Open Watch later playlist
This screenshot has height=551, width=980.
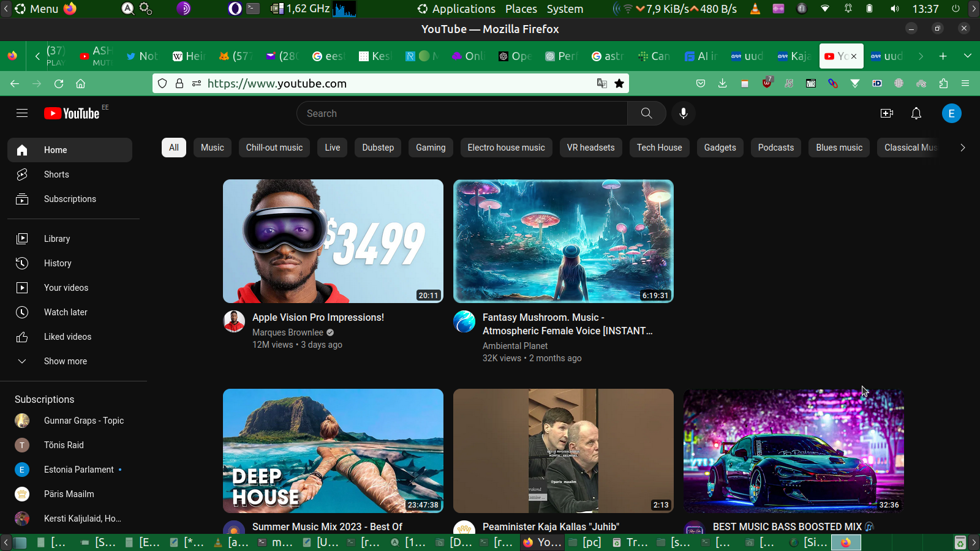click(66, 312)
